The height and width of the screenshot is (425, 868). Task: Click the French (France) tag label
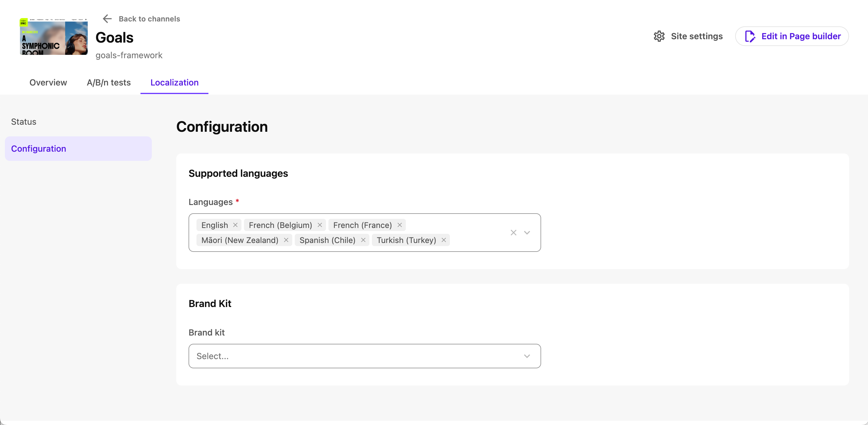(362, 225)
